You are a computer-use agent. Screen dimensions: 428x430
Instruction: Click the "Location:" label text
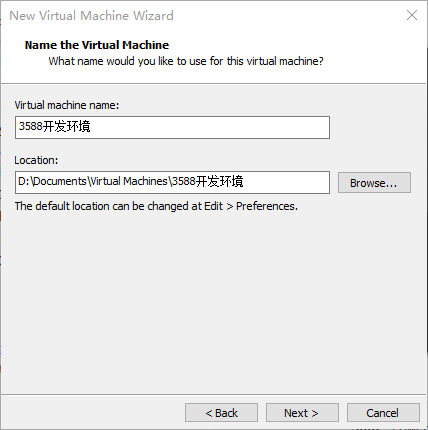(x=36, y=160)
